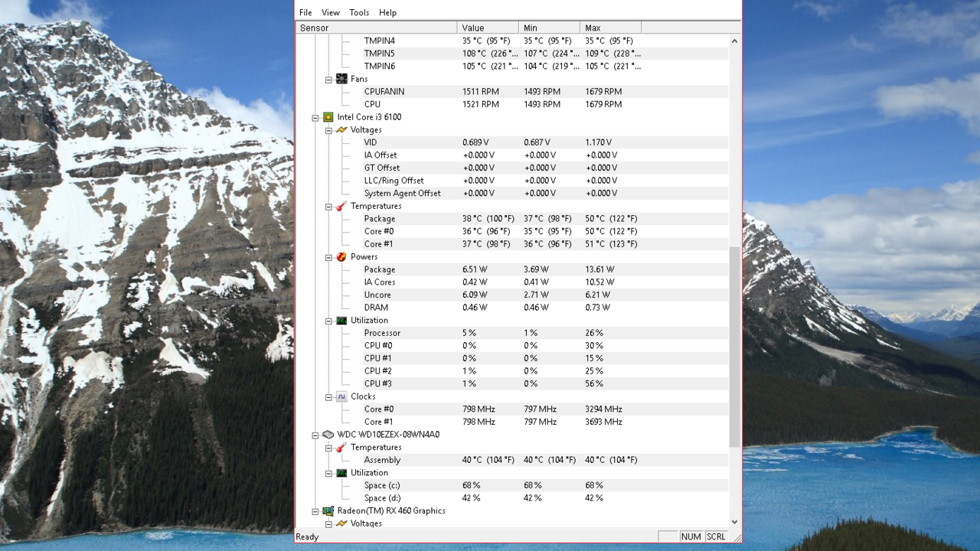Select the DRAM power row
This screenshot has height=551, width=980.
click(x=512, y=308)
